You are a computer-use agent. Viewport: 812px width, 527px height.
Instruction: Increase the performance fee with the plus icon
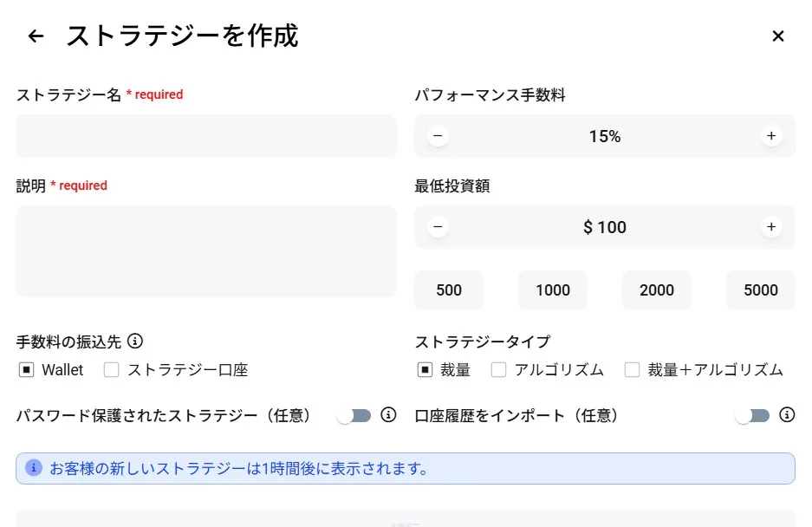click(x=770, y=136)
